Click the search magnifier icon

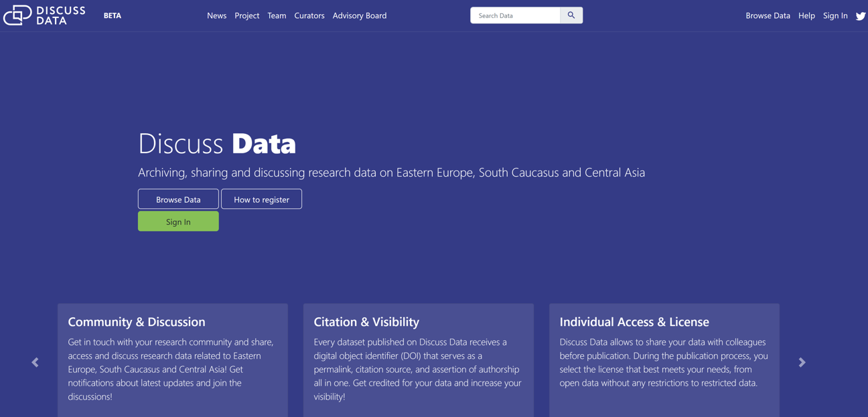click(571, 15)
